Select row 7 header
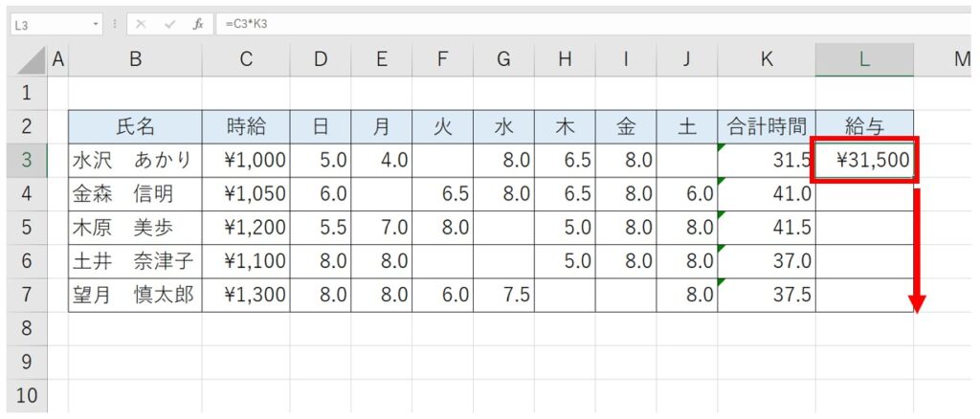Image resolution: width=980 pixels, height=419 pixels. [26, 295]
